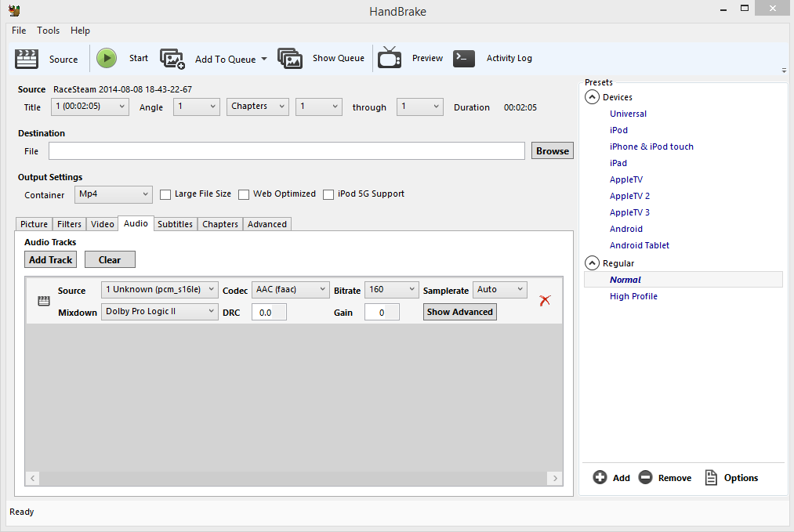Viewport: 794px width, 532px height.
Task: Open toolbar overflow arrow at right edge
Action: (784, 71)
